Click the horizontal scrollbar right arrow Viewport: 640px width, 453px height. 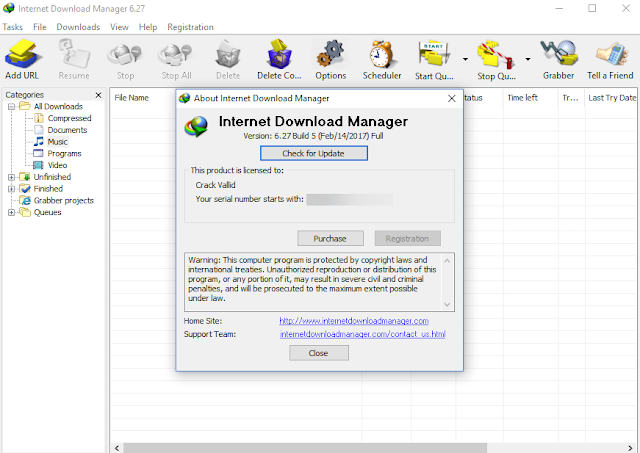630,448
